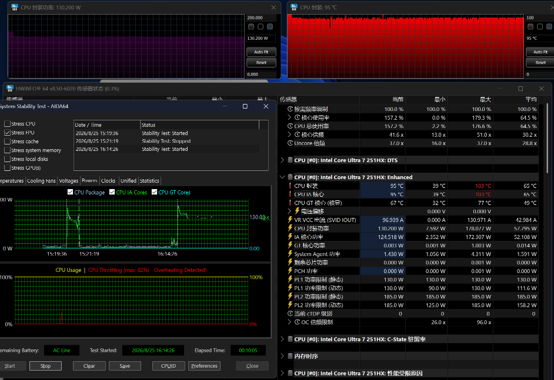Tick Stress system memory option

point(7,150)
